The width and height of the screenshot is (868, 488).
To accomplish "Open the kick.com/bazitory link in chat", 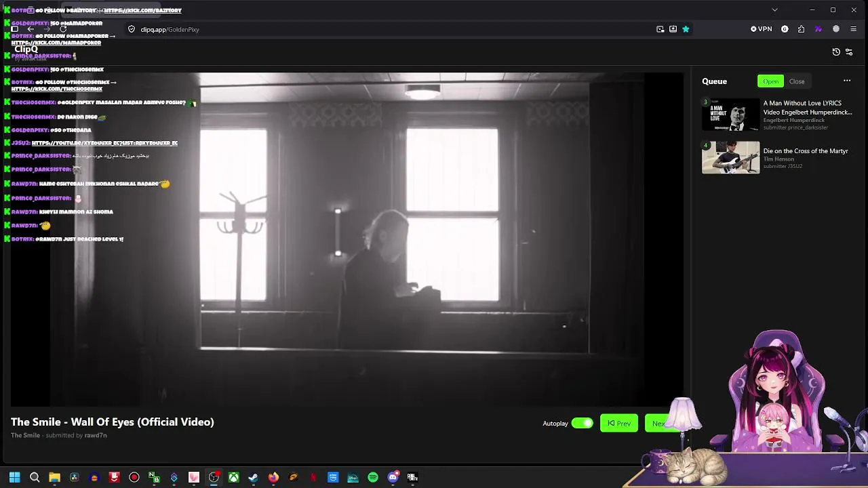I will tap(142, 10).
